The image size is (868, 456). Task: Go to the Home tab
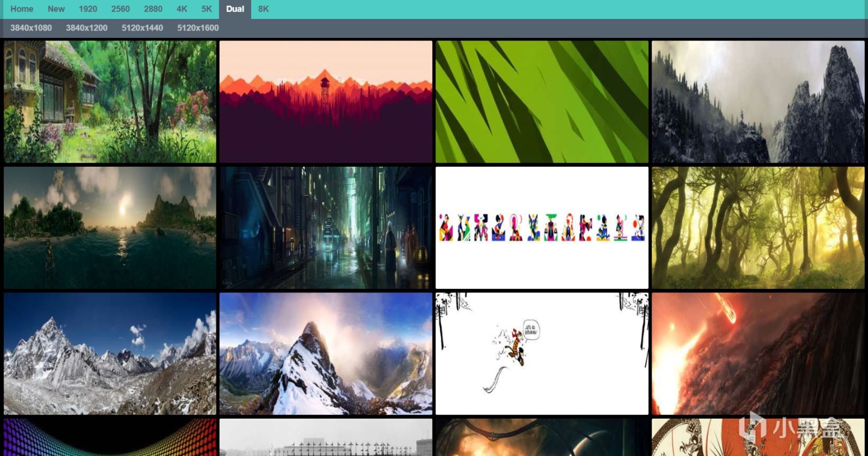[x=22, y=9]
